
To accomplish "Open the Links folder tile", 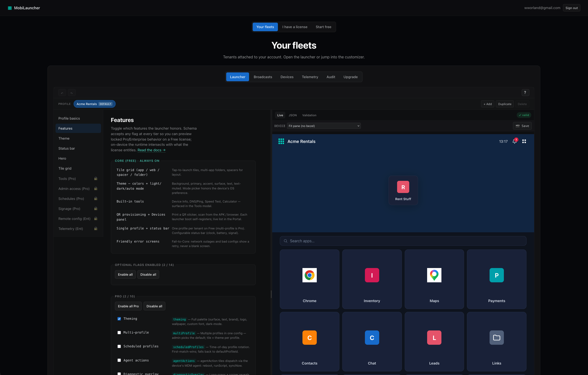I will pos(496,342).
